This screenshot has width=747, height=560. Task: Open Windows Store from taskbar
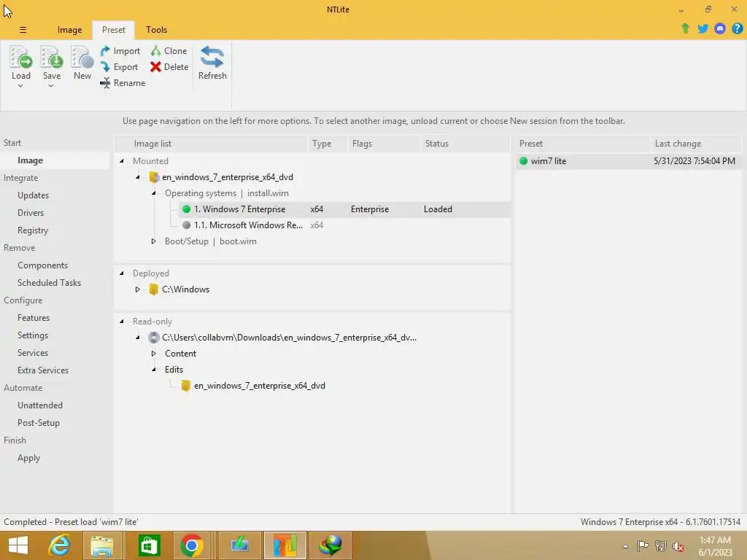click(x=149, y=545)
